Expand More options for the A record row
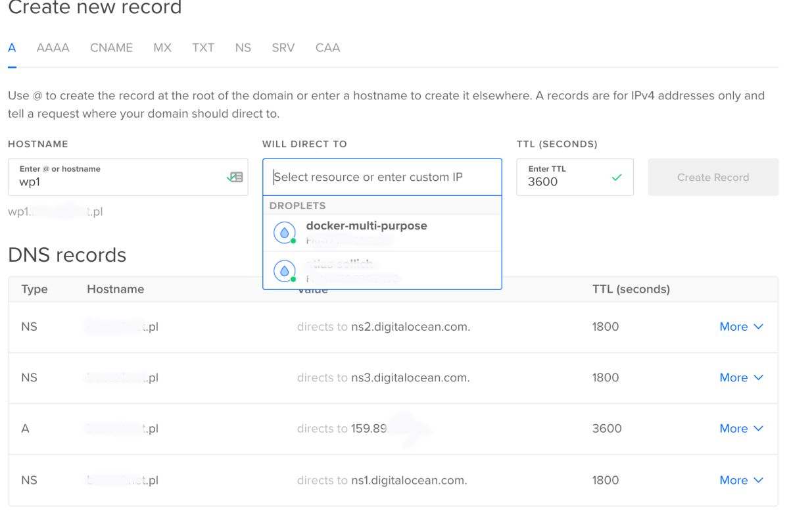The width and height of the screenshot is (789, 532). pyautogui.click(x=741, y=429)
